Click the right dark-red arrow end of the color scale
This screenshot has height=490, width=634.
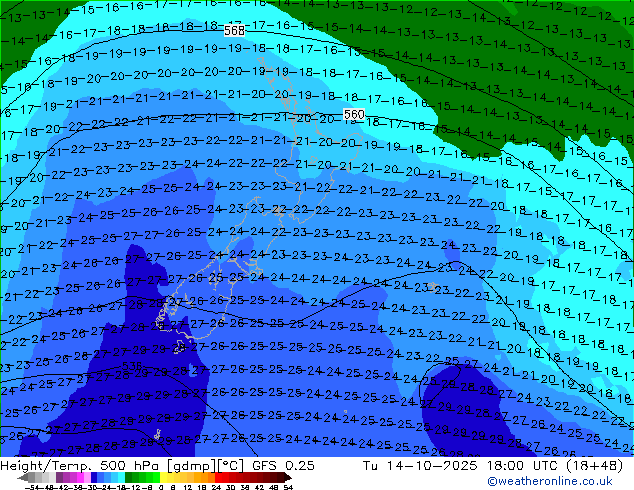288,477
